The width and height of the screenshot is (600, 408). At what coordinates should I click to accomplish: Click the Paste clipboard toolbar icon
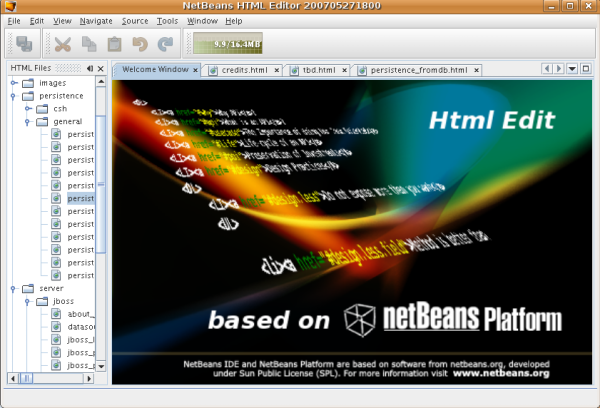click(x=114, y=44)
